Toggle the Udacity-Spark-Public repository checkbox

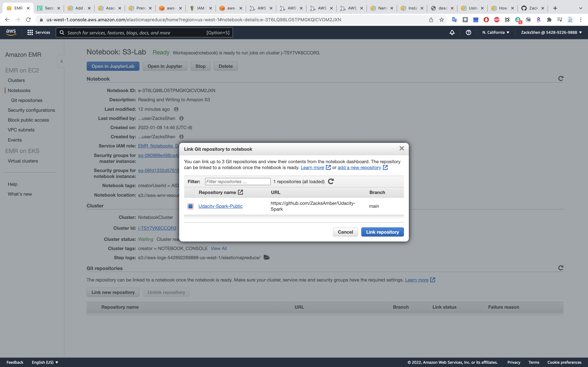190,206
